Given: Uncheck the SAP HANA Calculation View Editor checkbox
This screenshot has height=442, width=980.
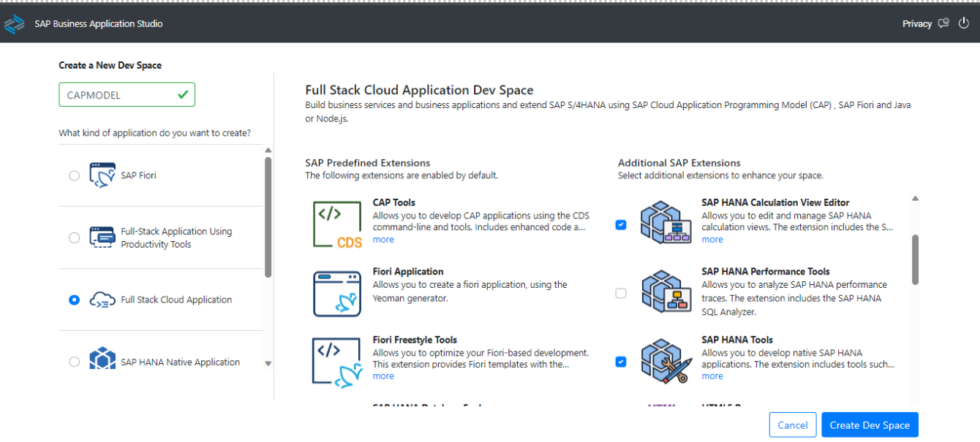Looking at the screenshot, I should pos(621,225).
